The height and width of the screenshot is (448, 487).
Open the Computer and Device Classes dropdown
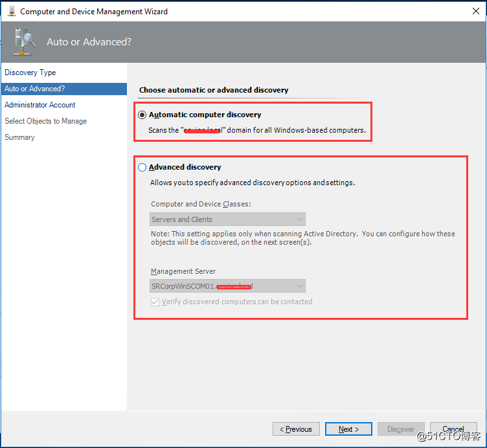coord(227,219)
